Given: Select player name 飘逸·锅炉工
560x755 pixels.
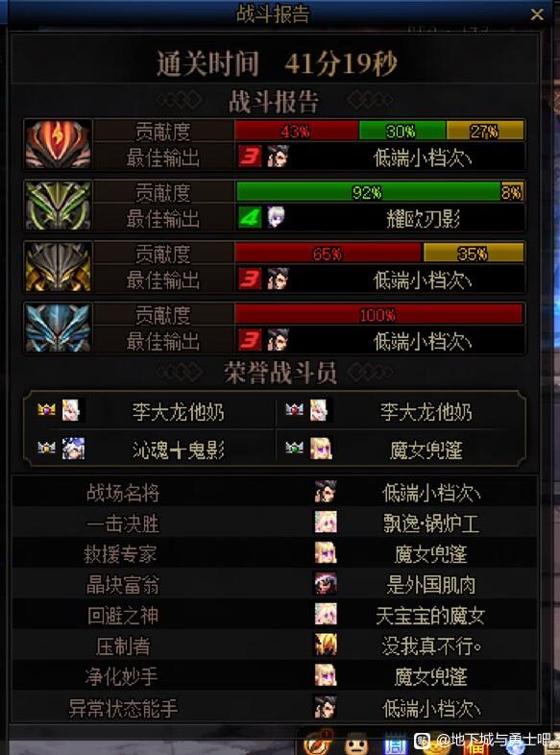Looking at the screenshot, I should pos(431,524).
